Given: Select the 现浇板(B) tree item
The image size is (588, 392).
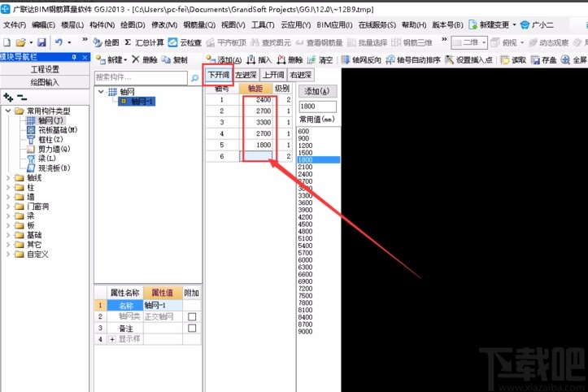Looking at the screenshot, I should pyautogui.click(x=49, y=168).
